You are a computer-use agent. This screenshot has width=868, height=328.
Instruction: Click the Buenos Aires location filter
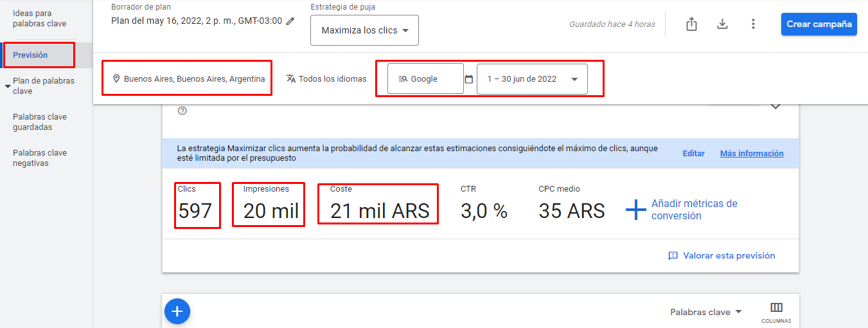(188, 79)
